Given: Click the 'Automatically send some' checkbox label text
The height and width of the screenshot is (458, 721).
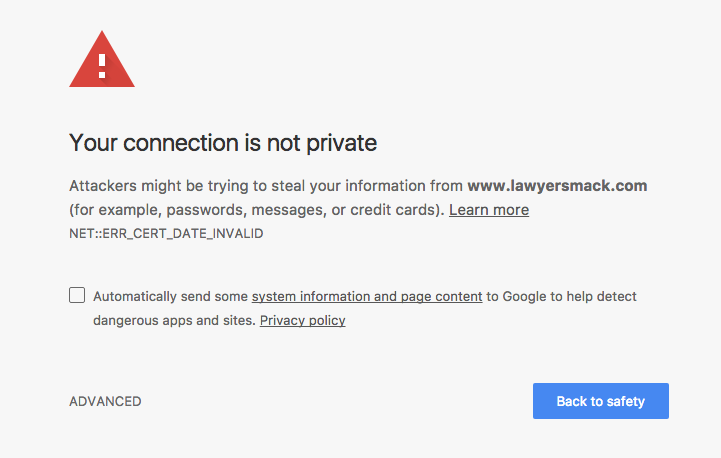Looking at the screenshot, I should click(x=171, y=297).
